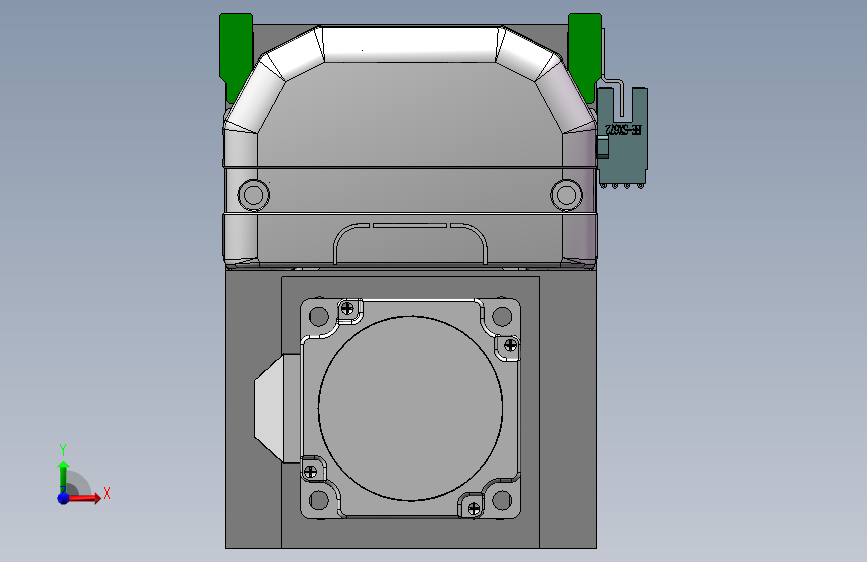
Task: Pick the bottom-right motor mounting hole
Action: [x=502, y=500]
